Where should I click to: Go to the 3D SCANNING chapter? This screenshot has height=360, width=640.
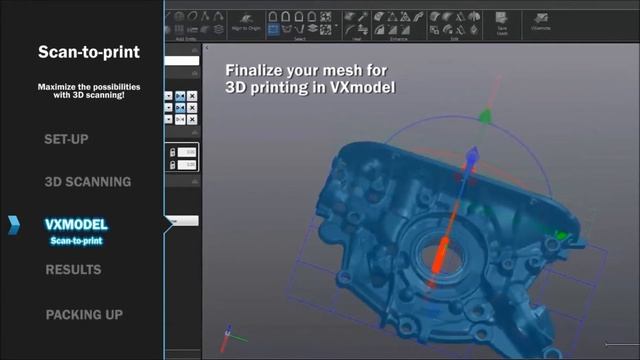(x=88, y=182)
